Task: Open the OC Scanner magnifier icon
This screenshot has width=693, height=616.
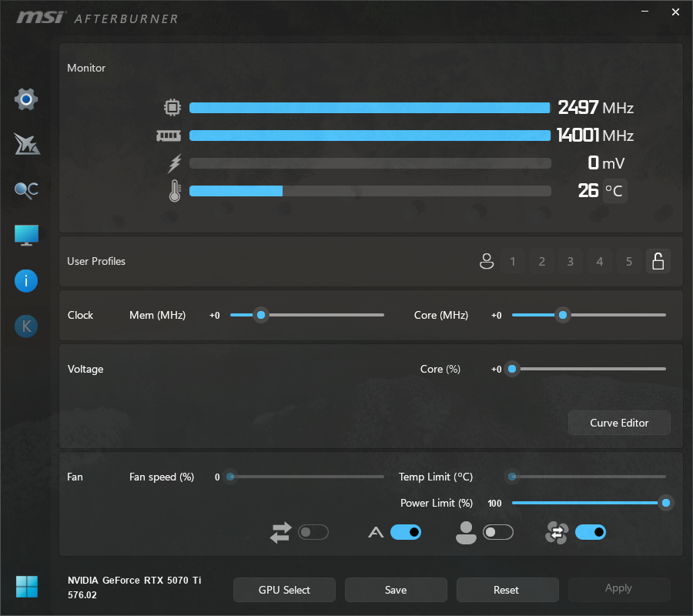Action: click(x=26, y=190)
